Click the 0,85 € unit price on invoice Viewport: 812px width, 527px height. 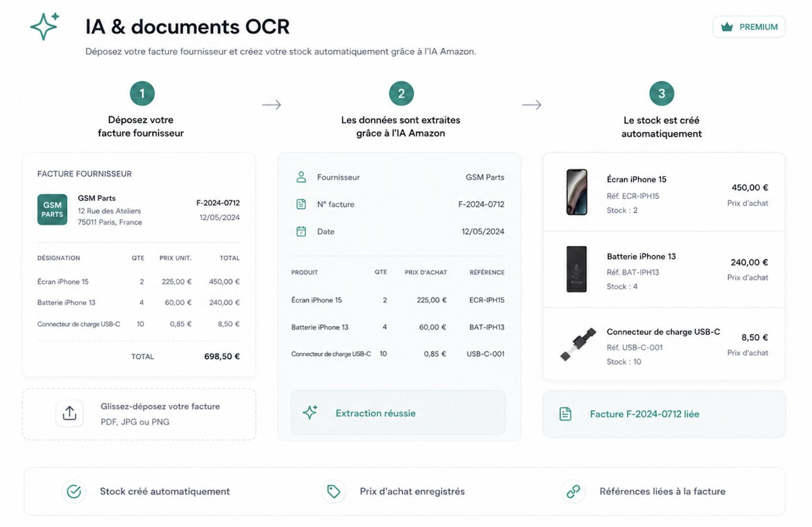tap(181, 324)
